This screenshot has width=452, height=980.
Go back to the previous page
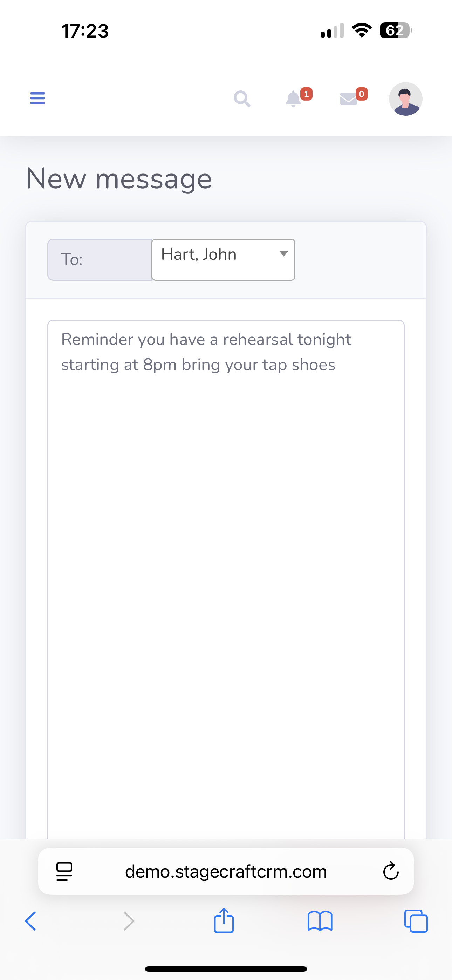[x=30, y=921]
